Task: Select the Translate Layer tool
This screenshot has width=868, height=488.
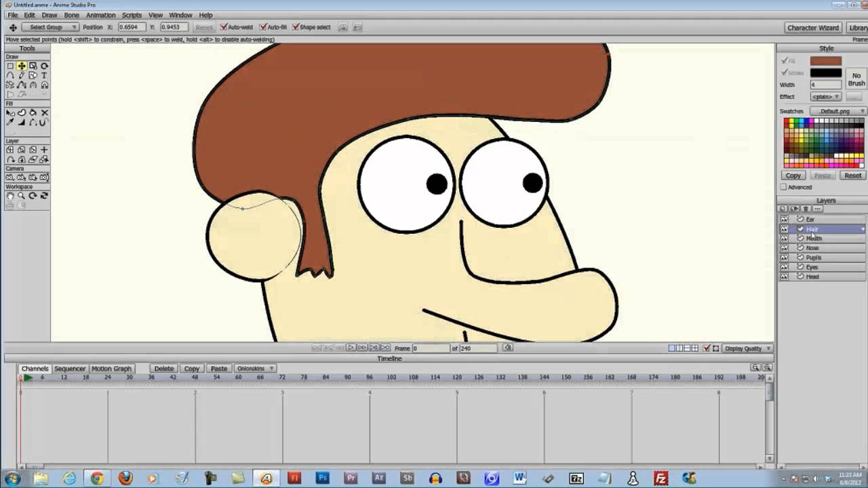Action: [x=10, y=150]
